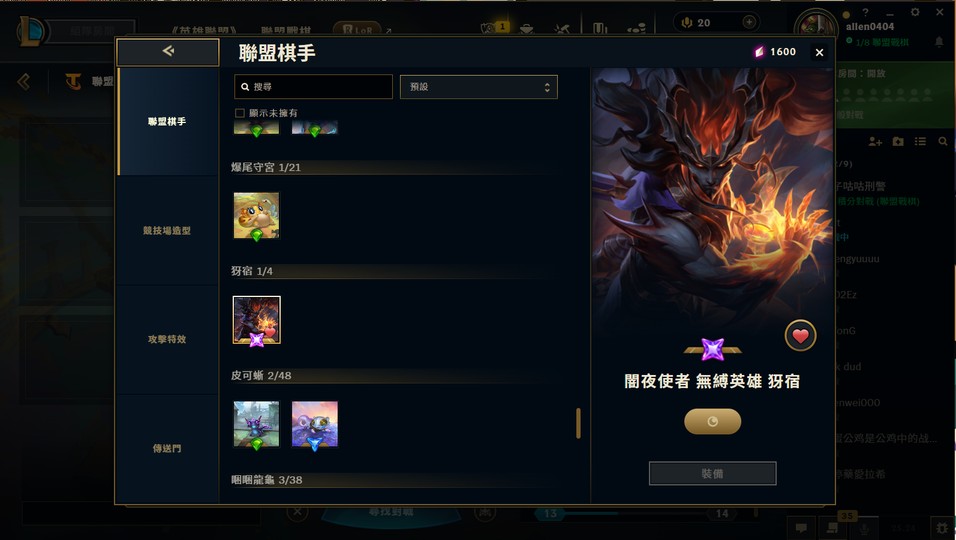Click the back arrow in the panel header
956x540 pixels.
tap(168, 52)
